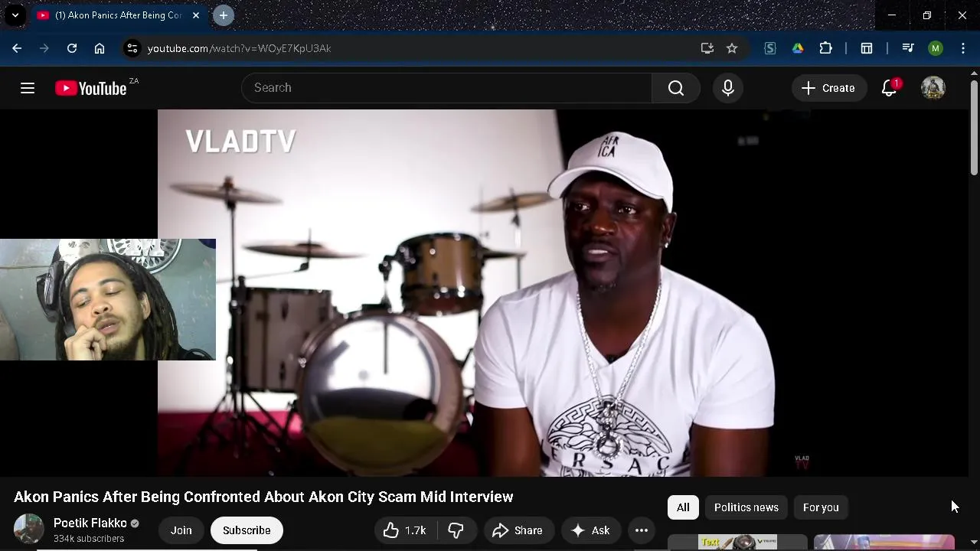
Task: Click the address bar URL
Action: (x=239, y=48)
